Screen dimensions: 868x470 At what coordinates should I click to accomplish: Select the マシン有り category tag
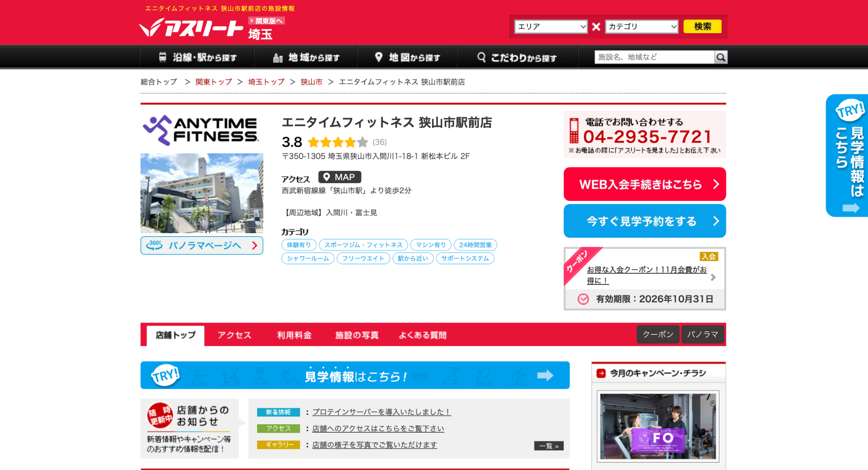(431, 245)
